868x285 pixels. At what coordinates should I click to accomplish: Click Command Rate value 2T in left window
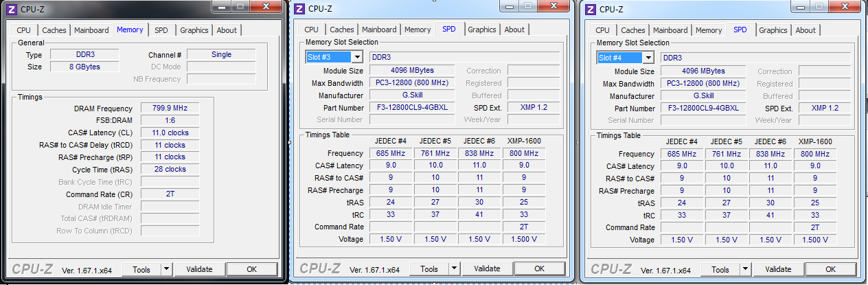point(170,194)
